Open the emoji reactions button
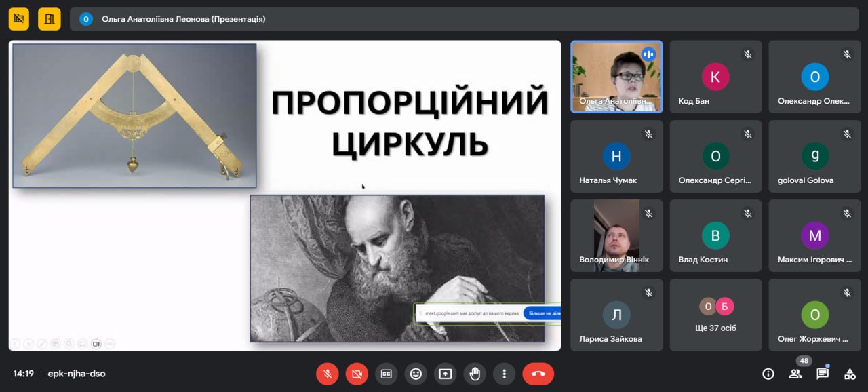This screenshot has width=868, height=392. (x=416, y=374)
